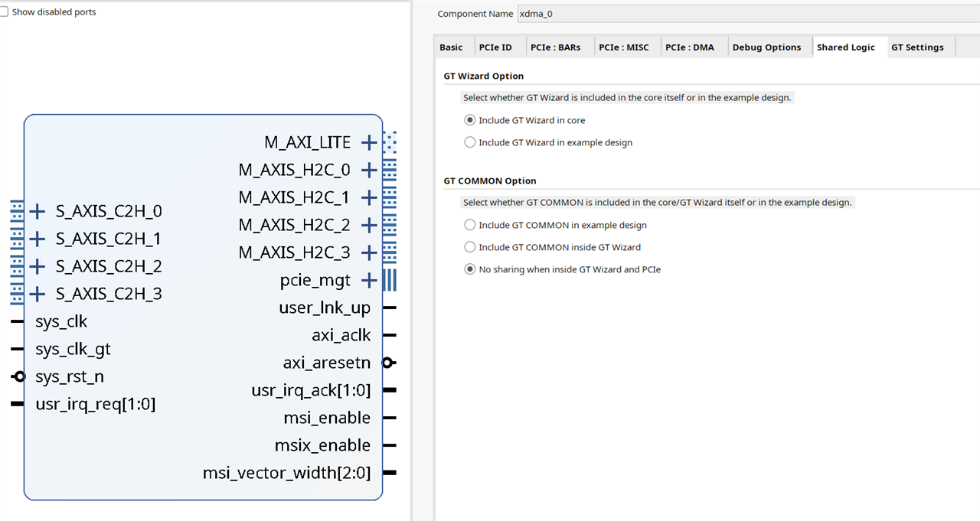Click the Component Name input field
Screen dimensions: 980x521
pyautogui.click(x=748, y=14)
